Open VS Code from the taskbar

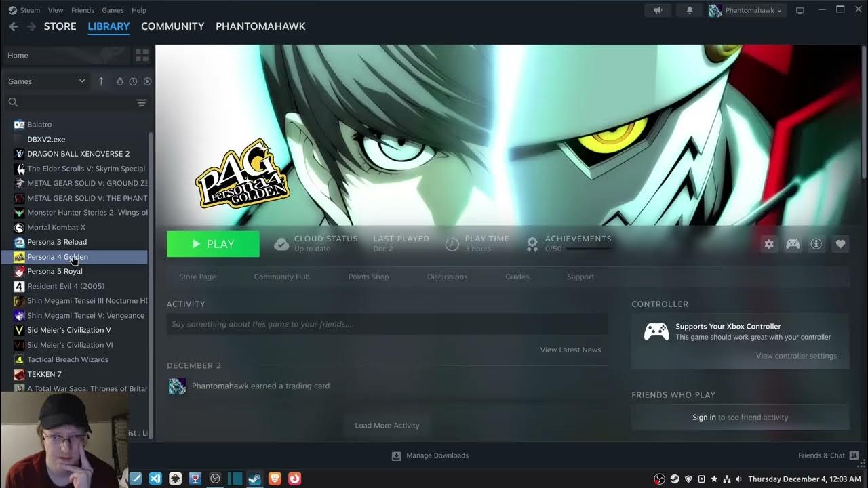click(155, 479)
